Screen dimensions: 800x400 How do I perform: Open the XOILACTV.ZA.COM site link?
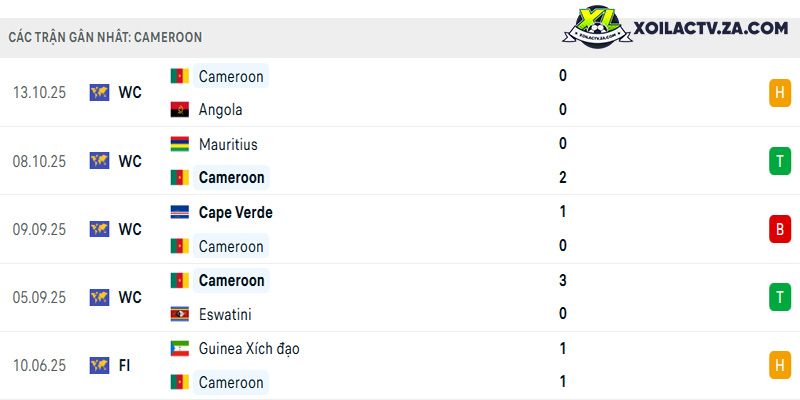pos(711,28)
